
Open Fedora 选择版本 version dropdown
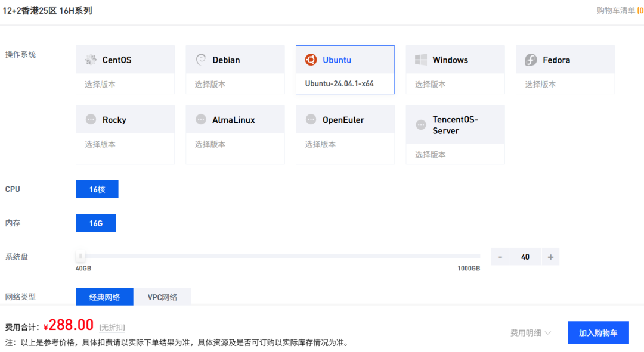click(x=565, y=84)
